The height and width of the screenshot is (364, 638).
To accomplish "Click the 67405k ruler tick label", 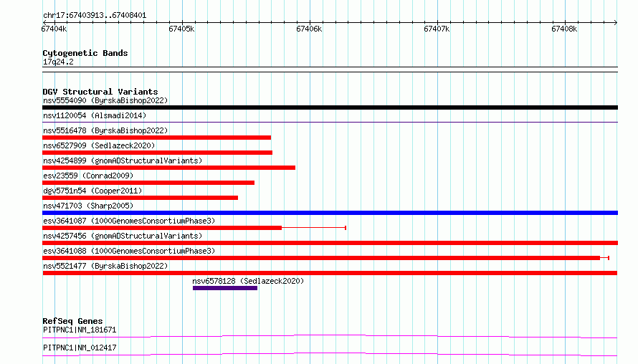I will pyautogui.click(x=181, y=29).
